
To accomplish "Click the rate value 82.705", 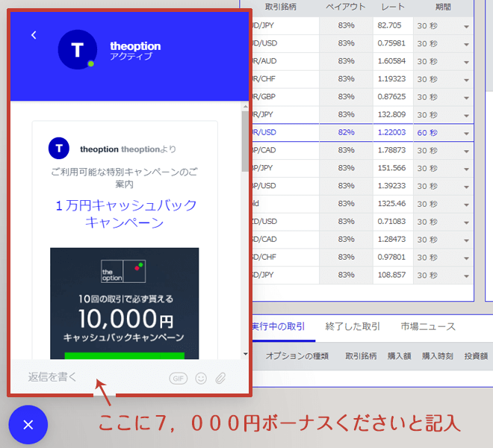I will (389, 25).
